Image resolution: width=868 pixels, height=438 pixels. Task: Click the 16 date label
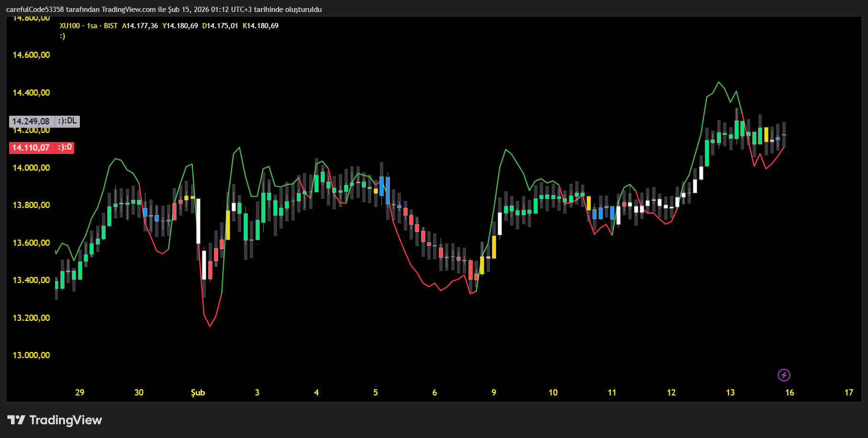[789, 393]
